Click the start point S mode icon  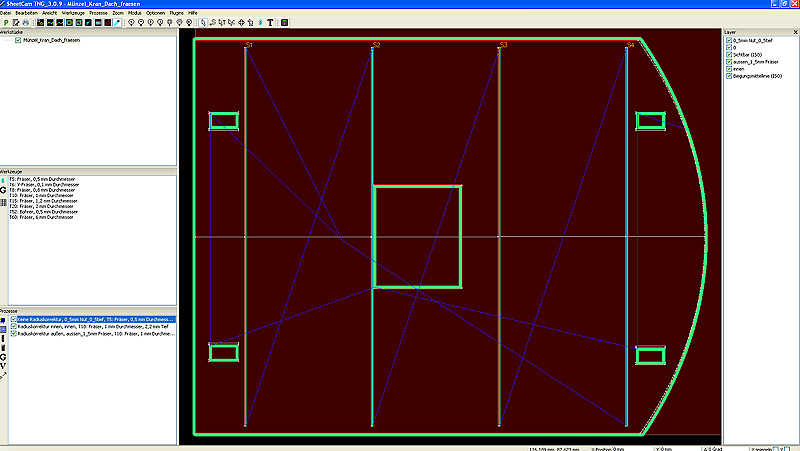point(213,22)
